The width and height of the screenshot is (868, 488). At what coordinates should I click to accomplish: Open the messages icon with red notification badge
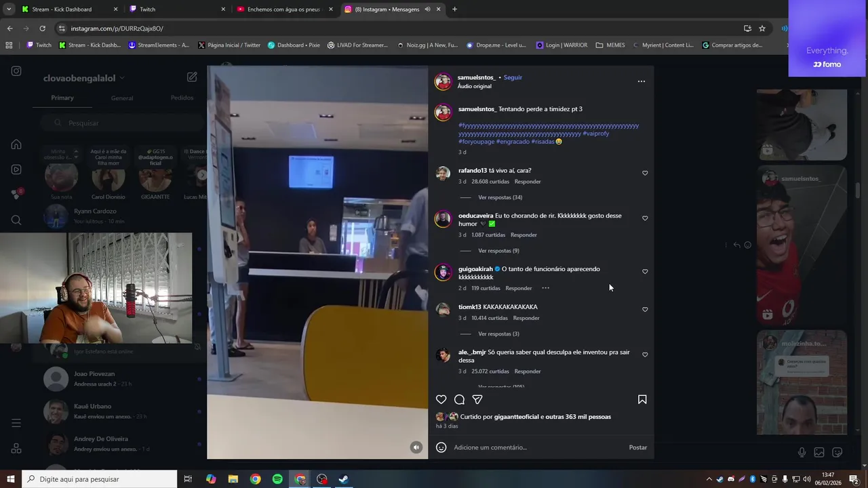[x=16, y=194]
